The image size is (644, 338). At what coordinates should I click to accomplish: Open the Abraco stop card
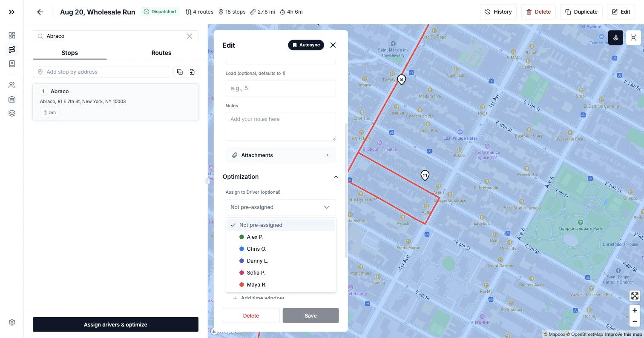coord(115,102)
